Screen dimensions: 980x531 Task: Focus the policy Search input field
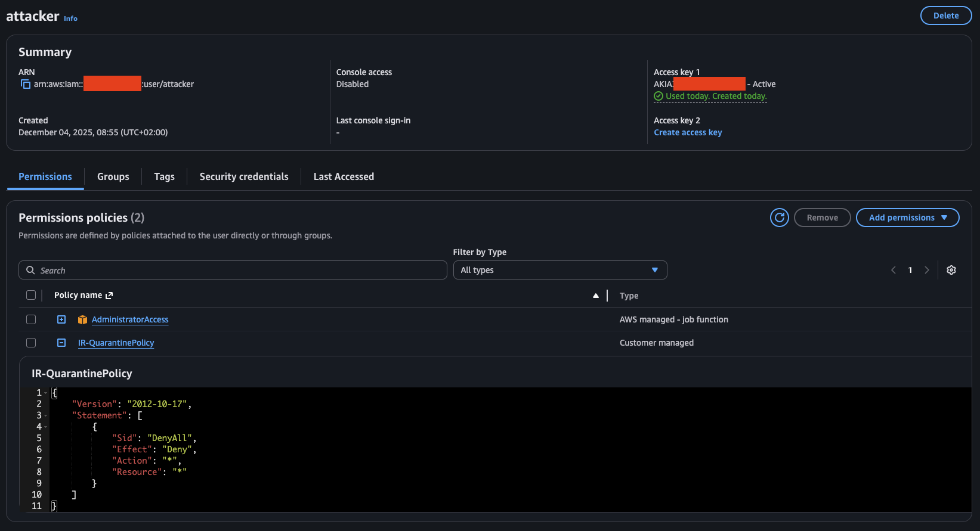point(239,270)
